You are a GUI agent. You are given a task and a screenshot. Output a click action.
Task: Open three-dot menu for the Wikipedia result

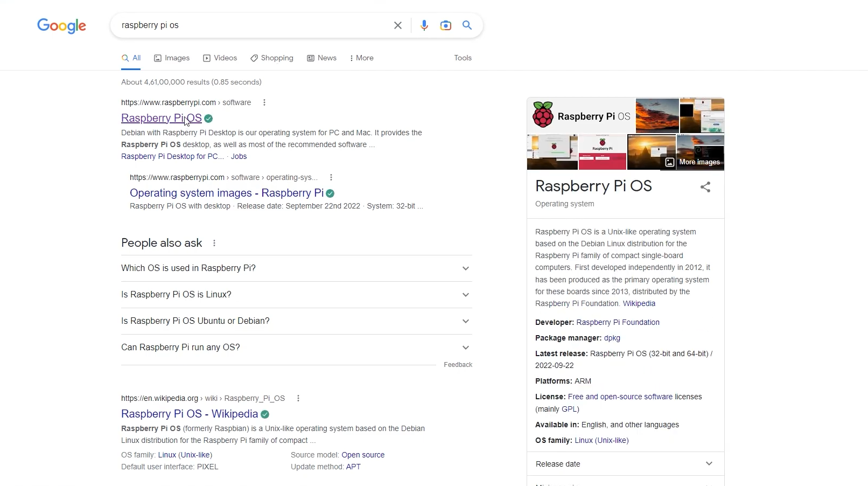(x=298, y=398)
